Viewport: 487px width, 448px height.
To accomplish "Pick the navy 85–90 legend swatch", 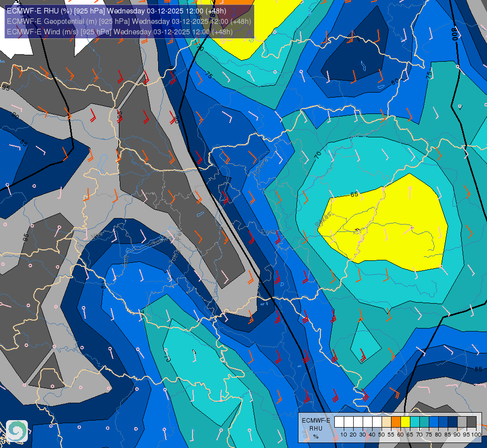I will pos(453,422).
